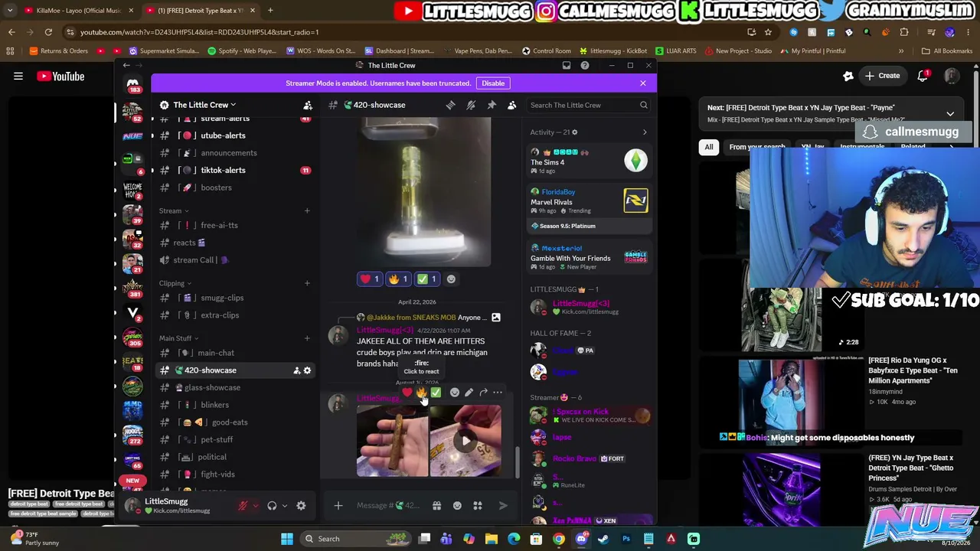Dismiss the Streamer Mode banner

(x=643, y=83)
